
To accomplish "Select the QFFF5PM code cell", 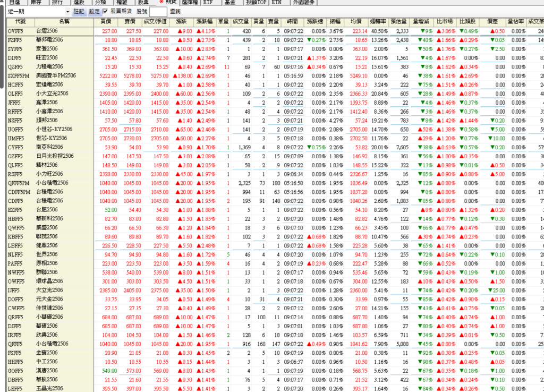I will [x=19, y=183].
